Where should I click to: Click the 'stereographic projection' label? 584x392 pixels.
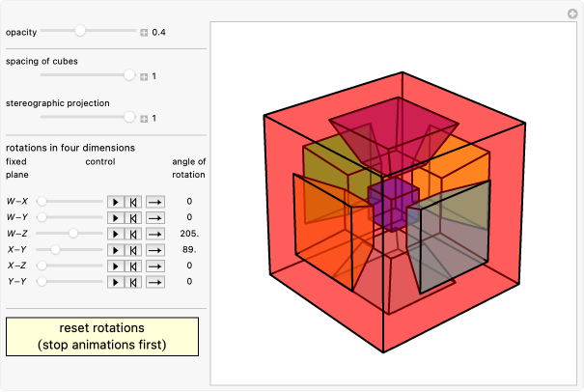[x=58, y=103]
